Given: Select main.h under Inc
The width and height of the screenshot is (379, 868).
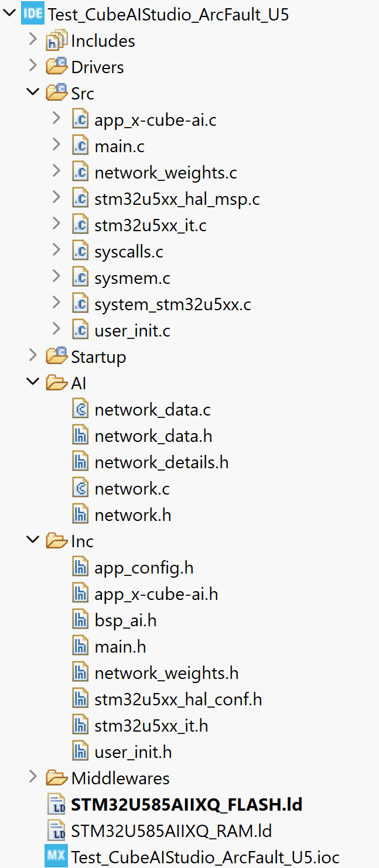Looking at the screenshot, I should tap(120, 647).
